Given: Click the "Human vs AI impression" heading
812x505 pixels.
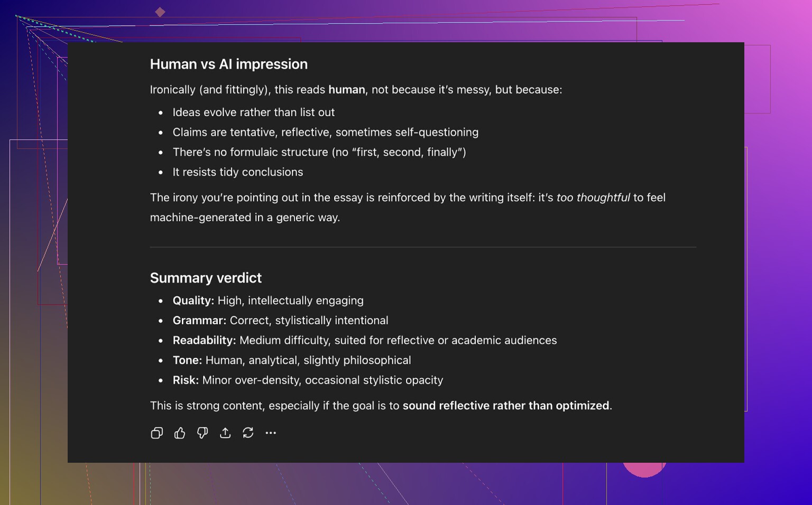Looking at the screenshot, I should [228, 64].
